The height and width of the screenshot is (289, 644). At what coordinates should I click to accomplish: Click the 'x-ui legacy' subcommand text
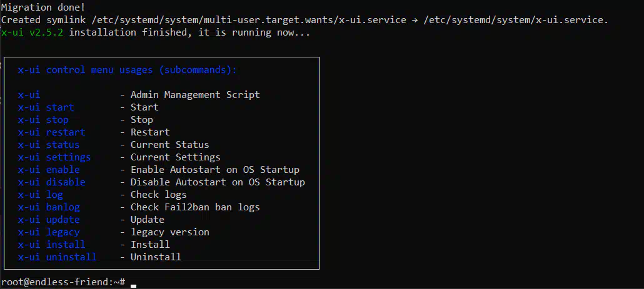click(x=49, y=232)
